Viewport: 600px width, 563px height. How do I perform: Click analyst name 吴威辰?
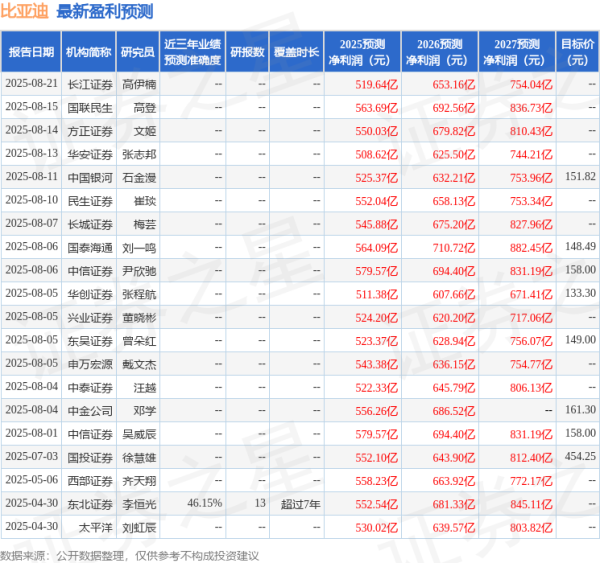[139, 434]
